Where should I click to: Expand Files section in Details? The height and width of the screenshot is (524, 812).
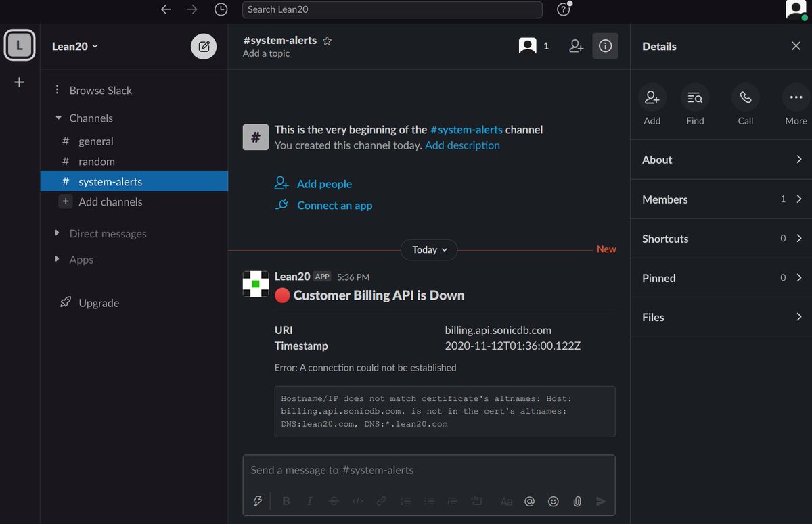coord(721,316)
